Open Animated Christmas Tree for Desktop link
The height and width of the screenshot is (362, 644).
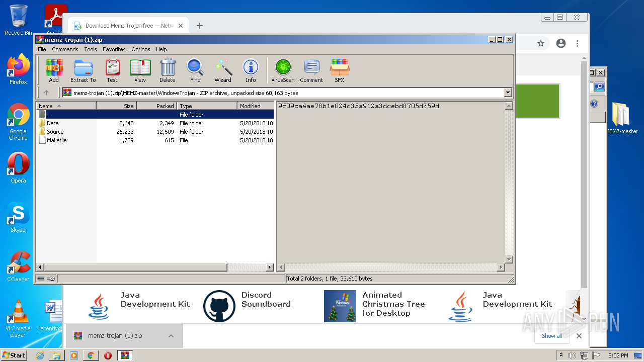[394, 304]
